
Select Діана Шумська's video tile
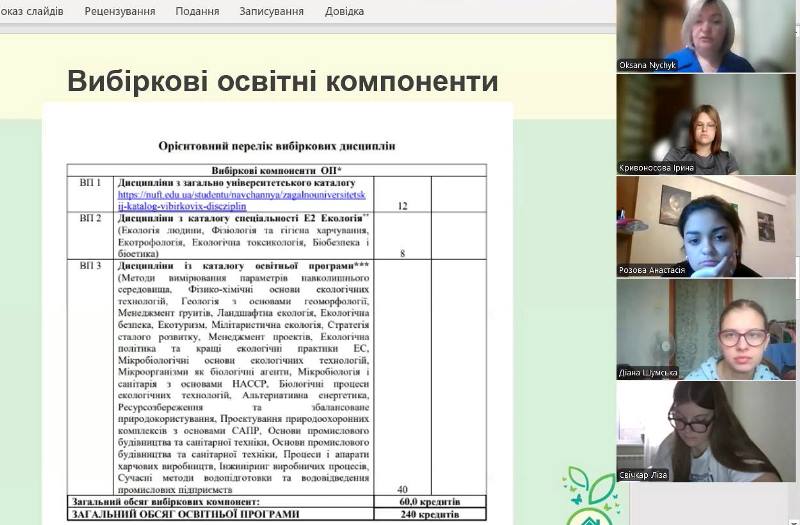707,329
